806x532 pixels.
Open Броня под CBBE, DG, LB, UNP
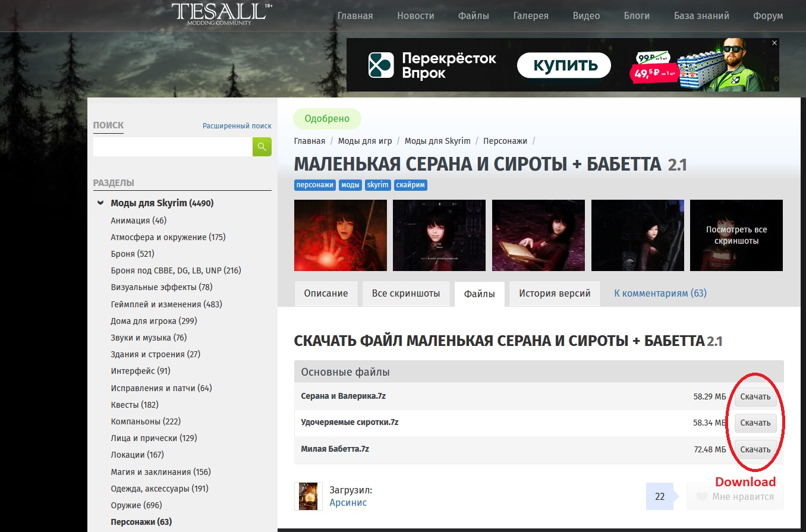coord(176,270)
